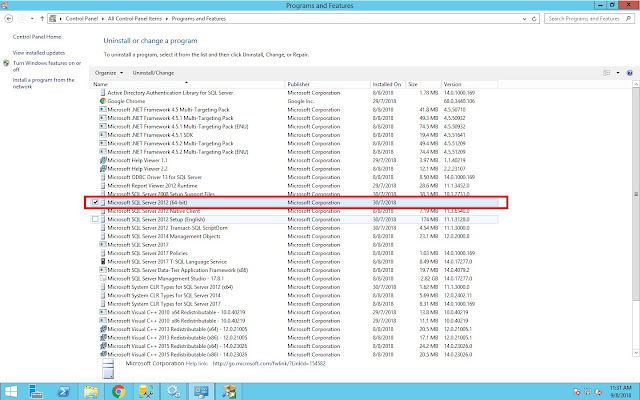Open the Help question mark icon
640x400 pixels.
click(629, 73)
